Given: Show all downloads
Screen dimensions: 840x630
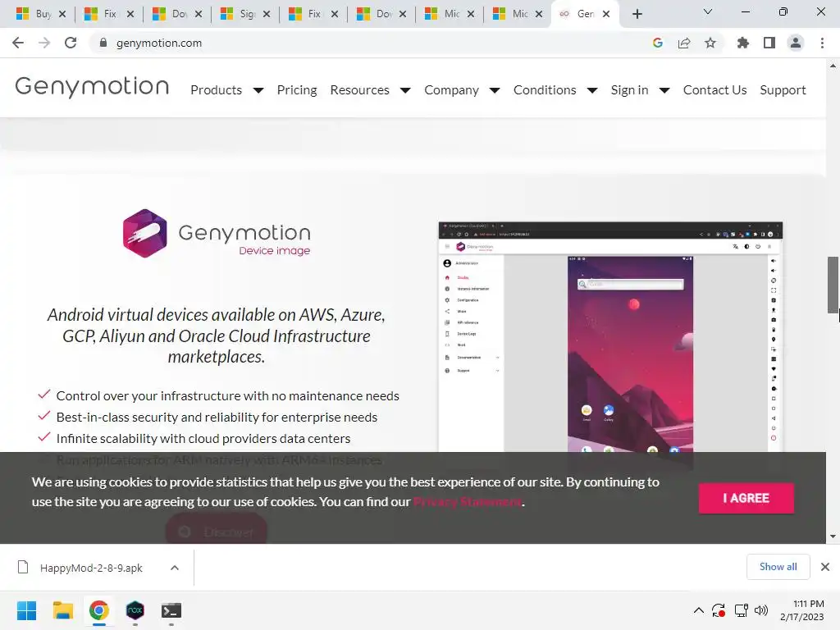Looking at the screenshot, I should click(778, 567).
